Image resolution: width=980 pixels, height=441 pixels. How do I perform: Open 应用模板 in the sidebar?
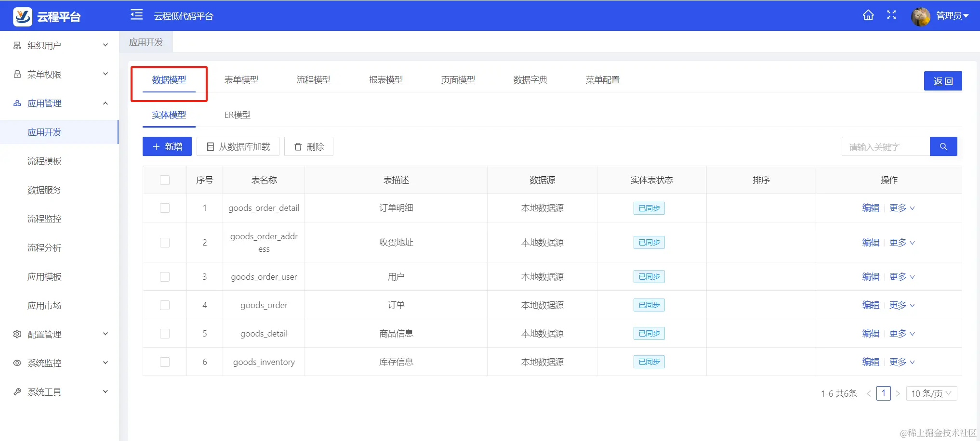[44, 277]
